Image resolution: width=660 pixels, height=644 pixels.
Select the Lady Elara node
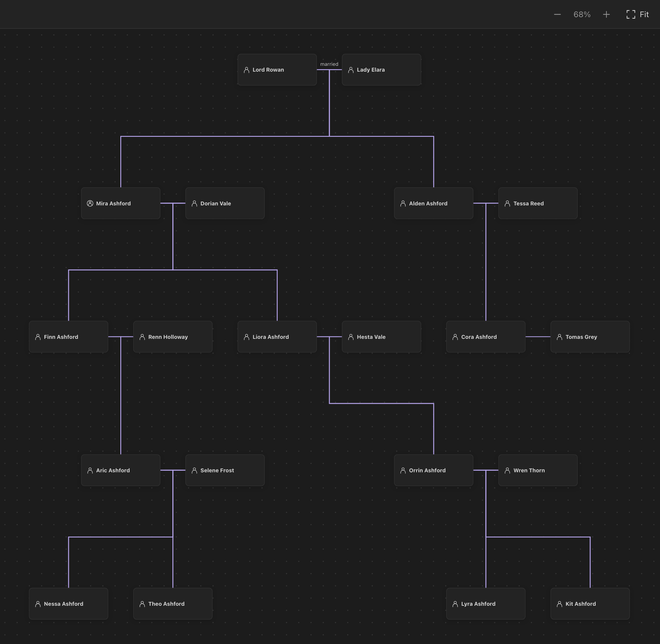click(381, 70)
